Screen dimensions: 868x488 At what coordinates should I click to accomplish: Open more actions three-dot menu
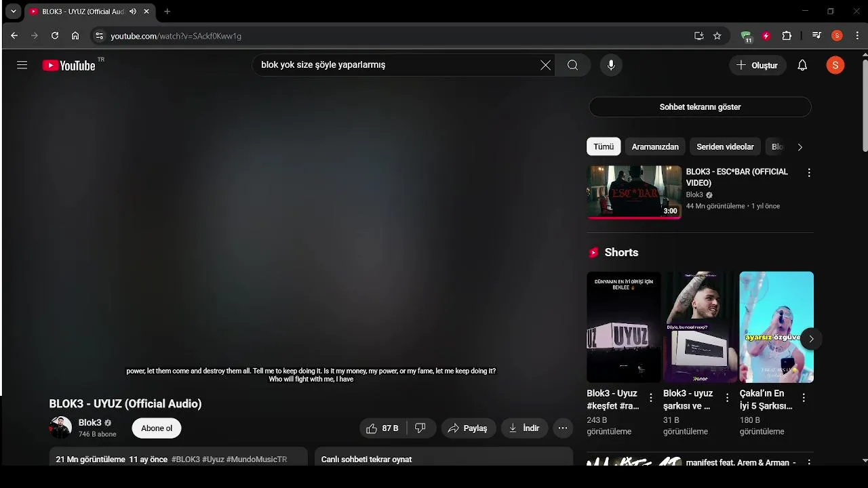(x=563, y=428)
